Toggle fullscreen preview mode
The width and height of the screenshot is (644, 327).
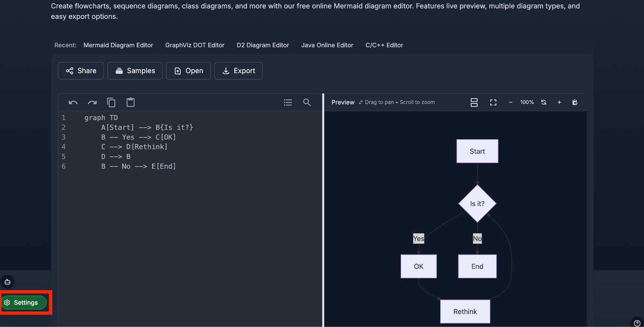tap(493, 102)
